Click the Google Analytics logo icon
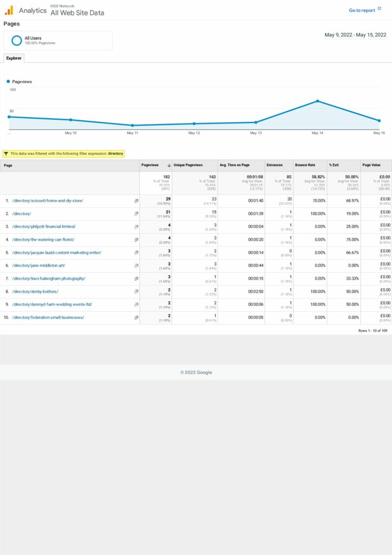 coord(9,10)
